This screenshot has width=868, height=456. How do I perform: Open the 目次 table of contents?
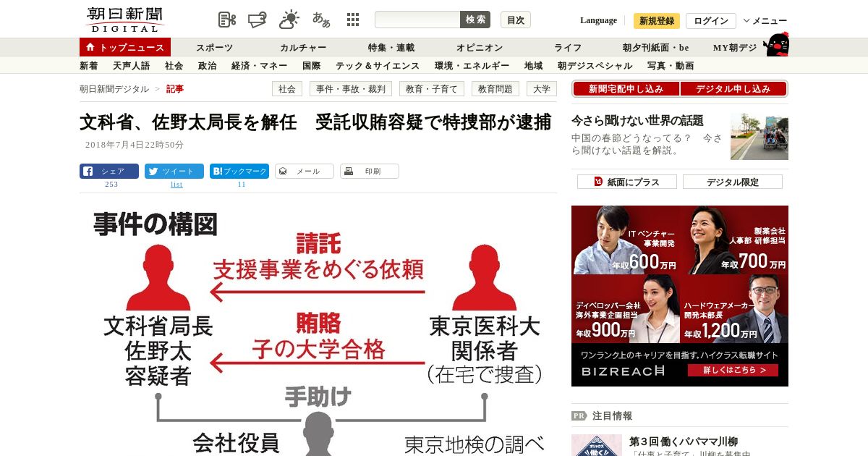516,20
